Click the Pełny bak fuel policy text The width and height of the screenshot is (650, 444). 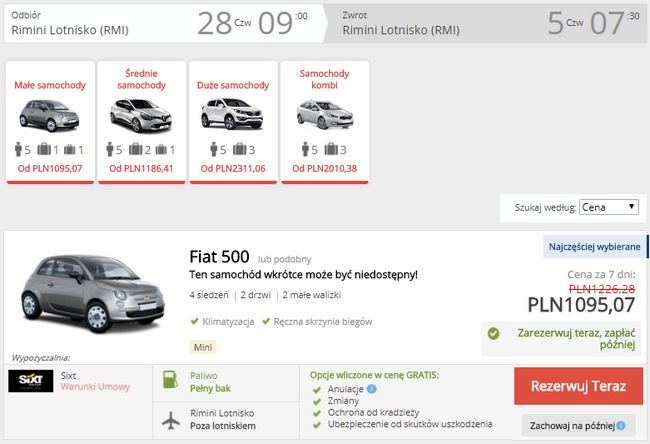tap(211, 388)
